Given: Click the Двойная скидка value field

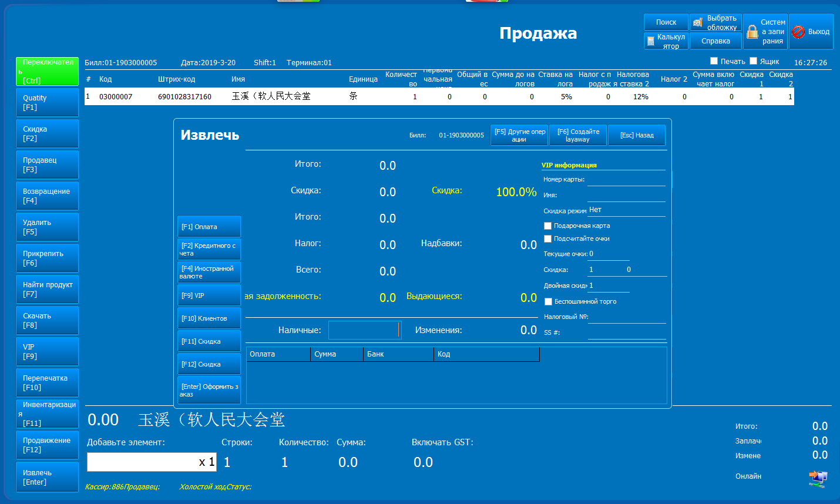Looking at the screenshot, I should 609,285.
